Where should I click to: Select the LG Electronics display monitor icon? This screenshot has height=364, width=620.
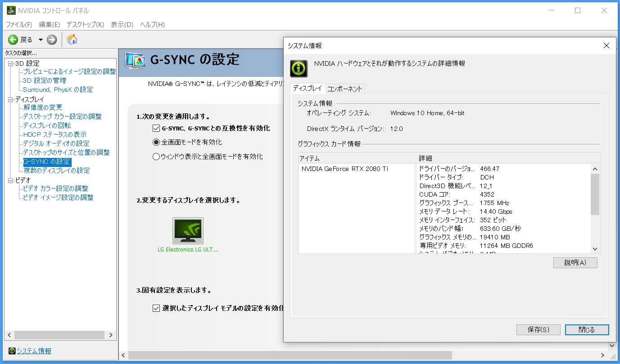pos(188,231)
